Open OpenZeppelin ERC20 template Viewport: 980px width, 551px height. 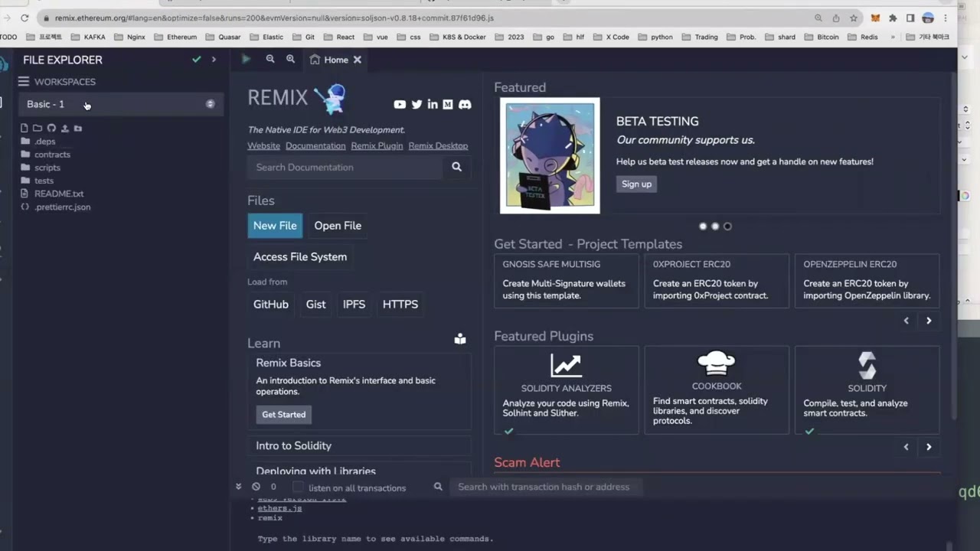867,282
